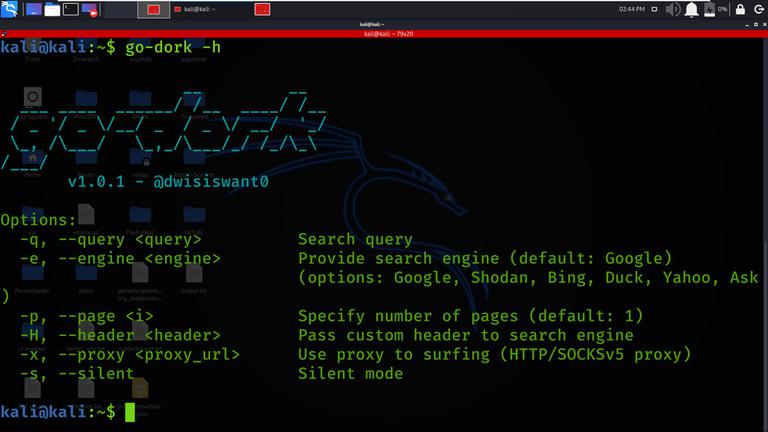This screenshot has height=432, width=768.
Task: Click the red terminal title bar kali@kali: ~ 79x20
Action: (388, 34)
